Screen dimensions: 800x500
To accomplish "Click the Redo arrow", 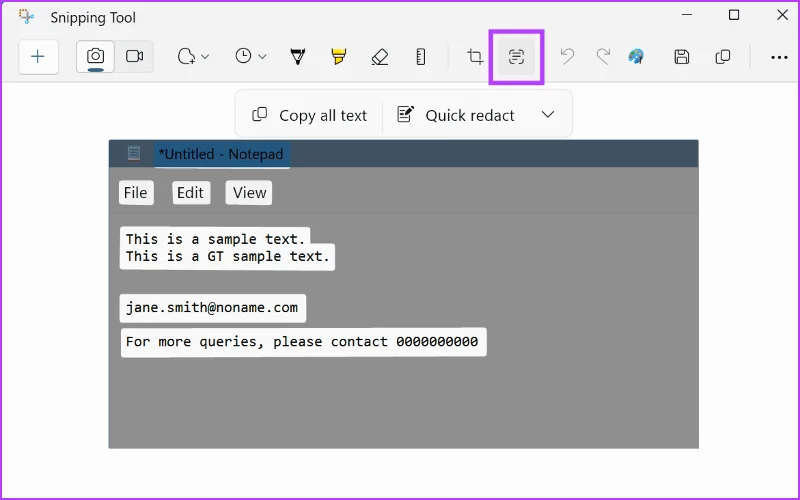I will pos(604,57).
